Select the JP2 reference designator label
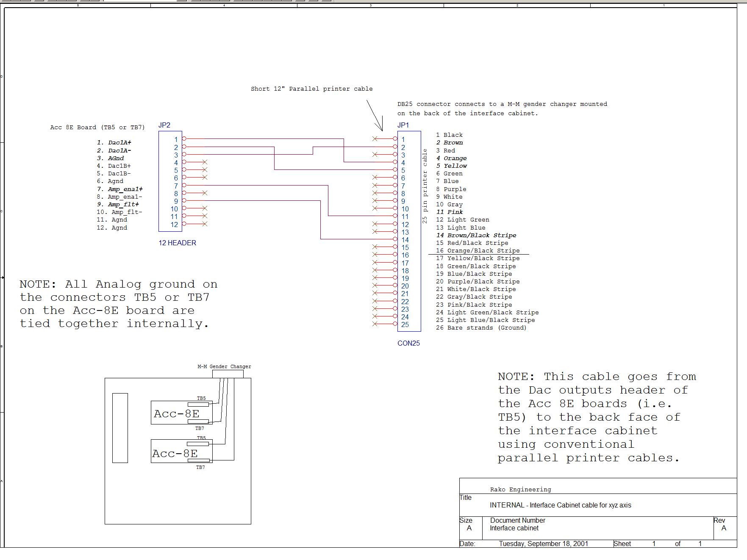 [164, 125]
